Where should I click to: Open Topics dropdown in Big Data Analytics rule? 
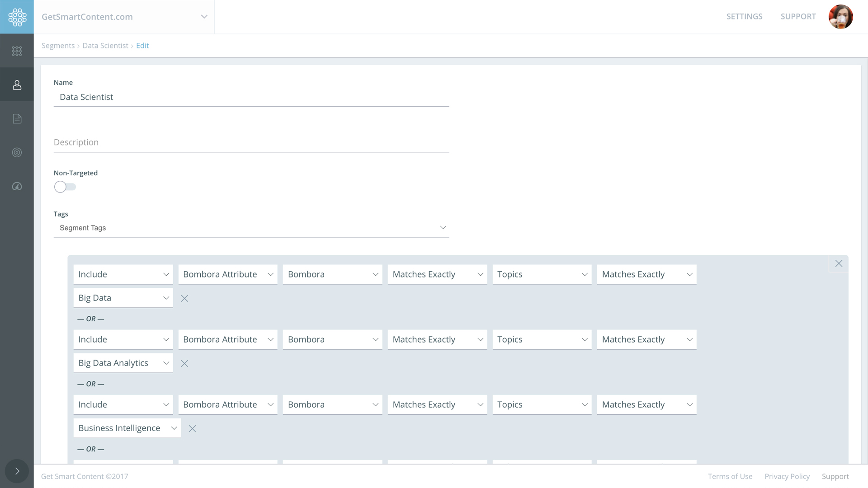click(542, 339)
